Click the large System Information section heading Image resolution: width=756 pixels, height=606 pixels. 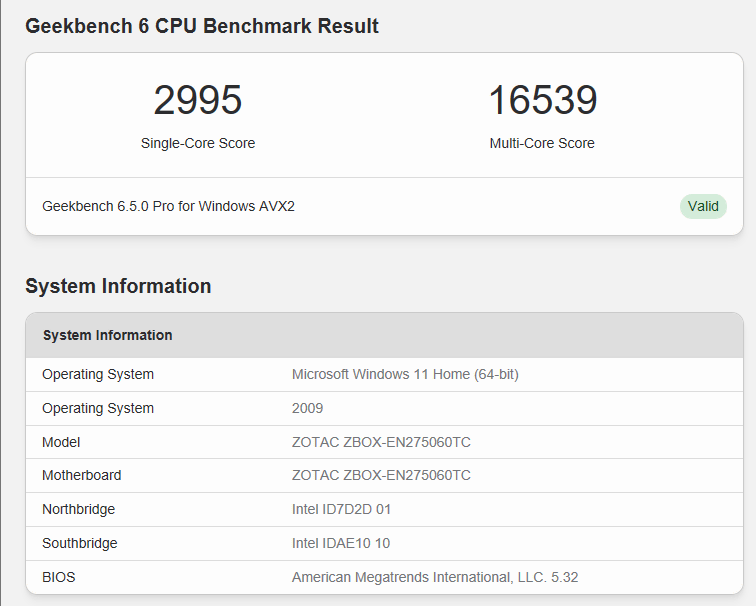(118, 286)
